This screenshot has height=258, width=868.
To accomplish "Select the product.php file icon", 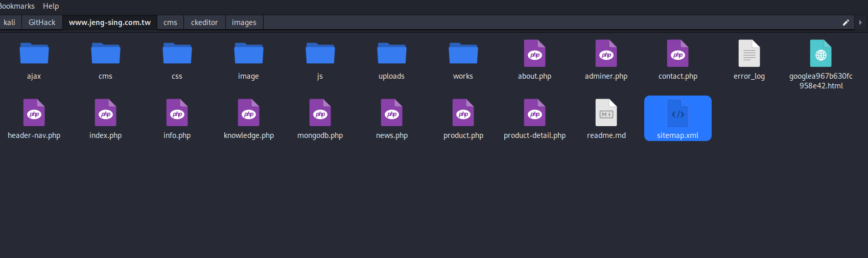I will pos(463,112).
